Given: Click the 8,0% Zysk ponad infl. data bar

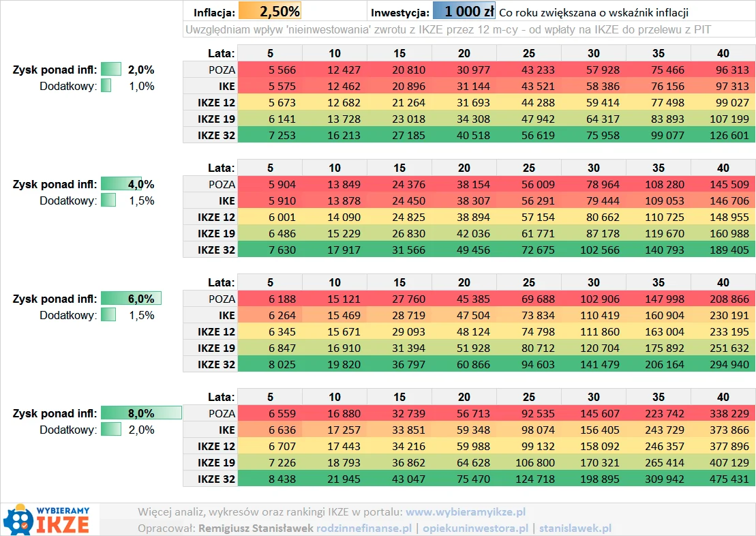Looking at the screenshot, I should pyautogui.click(x=141, y=413).
